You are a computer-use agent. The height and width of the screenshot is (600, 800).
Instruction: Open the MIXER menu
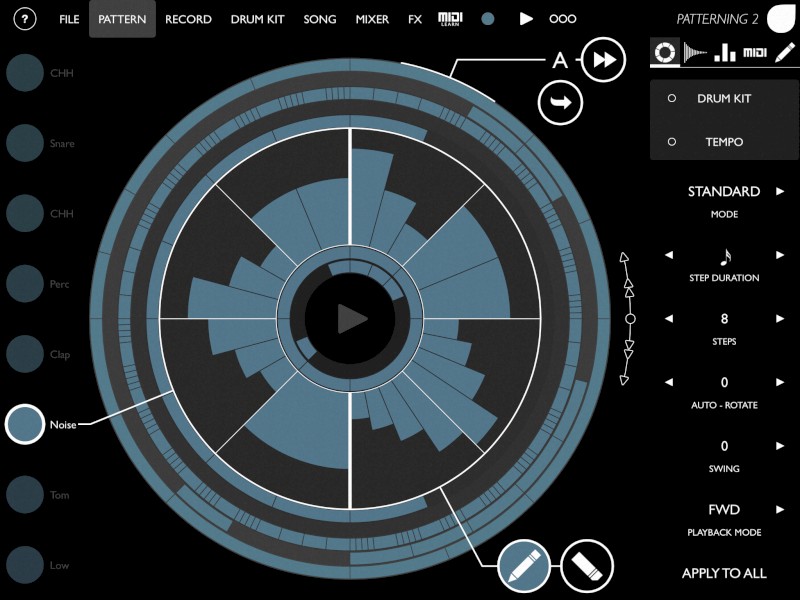pos(372,19)
